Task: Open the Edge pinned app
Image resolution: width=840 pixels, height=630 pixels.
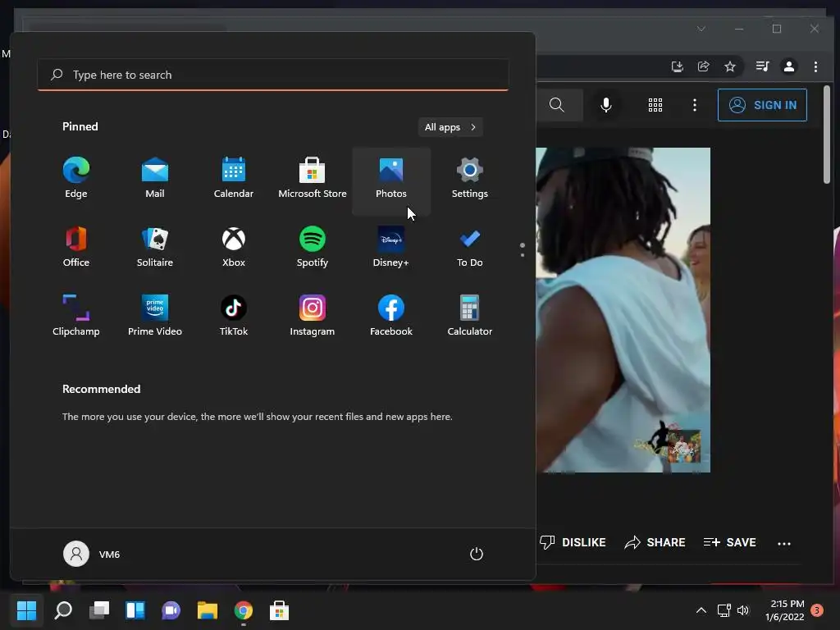Action: point(76,179)
